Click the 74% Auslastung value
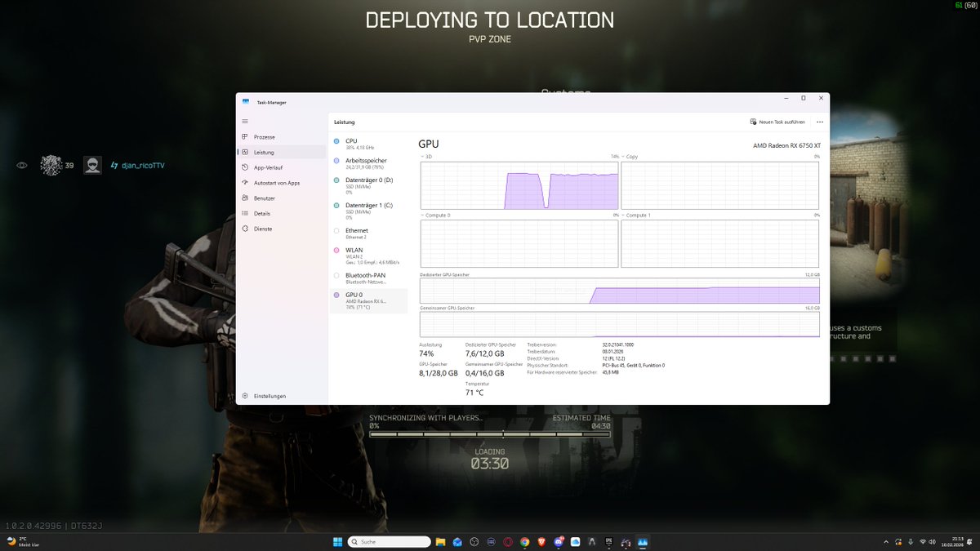The height and width of the screenshot is (551, 980). 426,353
